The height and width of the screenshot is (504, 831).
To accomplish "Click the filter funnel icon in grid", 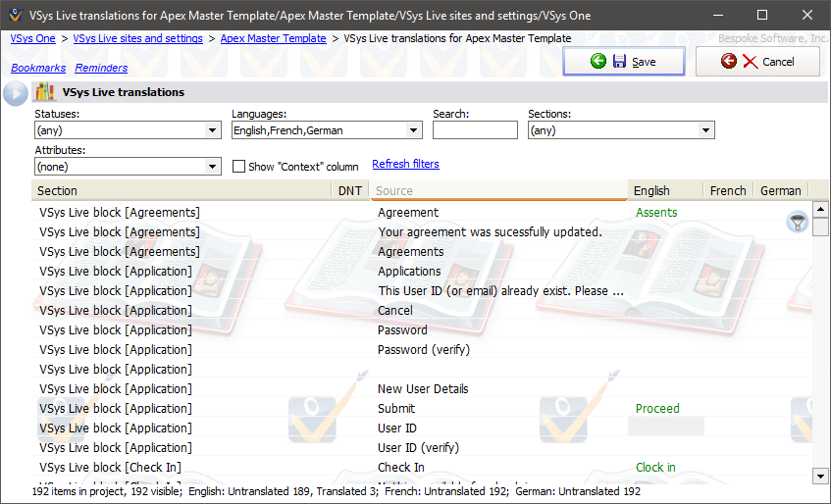I will [798, 223].
